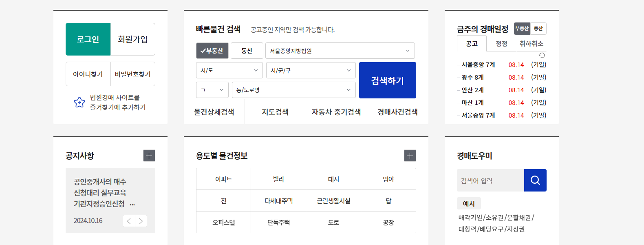Select 임야 property type
The height and width of the screenshot is (245, 644).
pyautogui.click(x=388, y=179)
